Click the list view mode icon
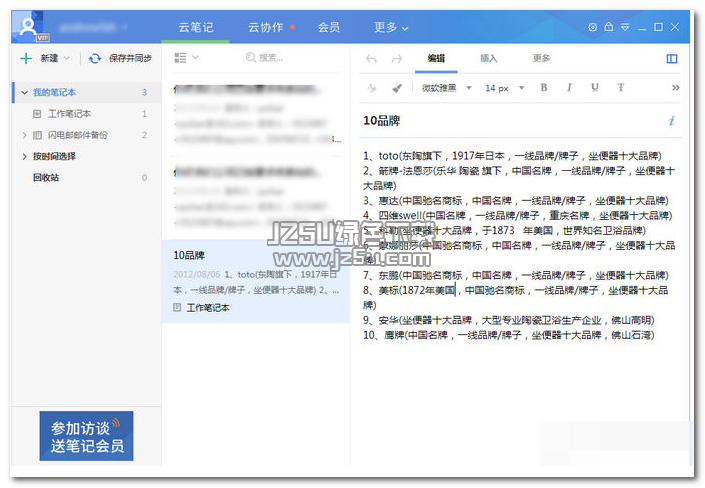Viewport: 705px width, 488px height. tap(180, 58)
